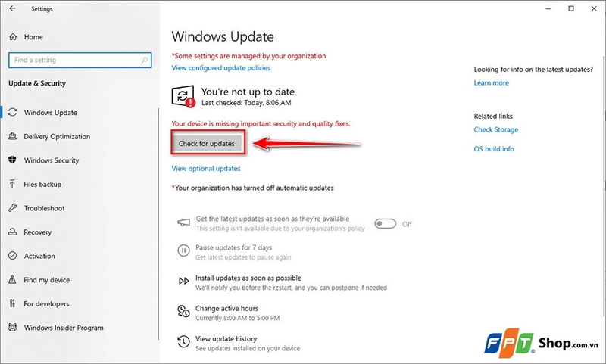Click the Windows Insider Program icon
The image size is (606, 364).
12,328
